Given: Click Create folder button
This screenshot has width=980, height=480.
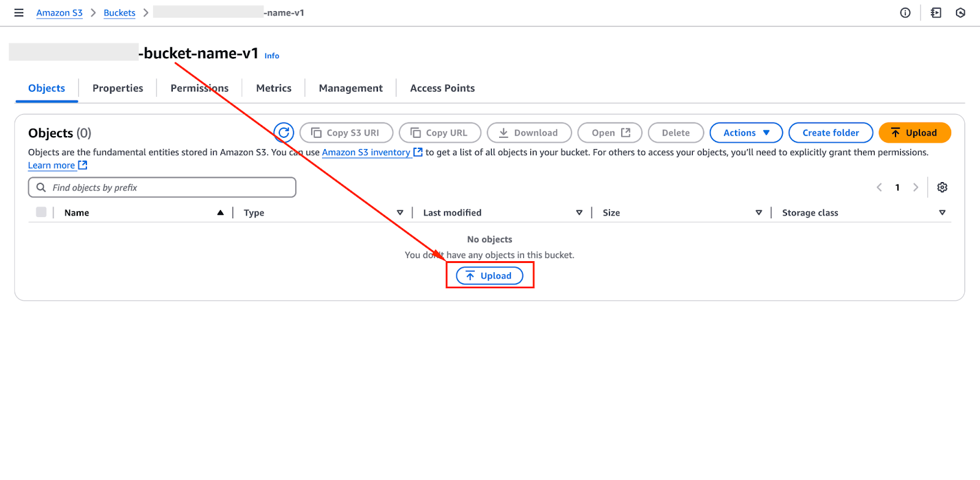Looking at the screenshot, I should pyautogui.click(x=831, y=132).
